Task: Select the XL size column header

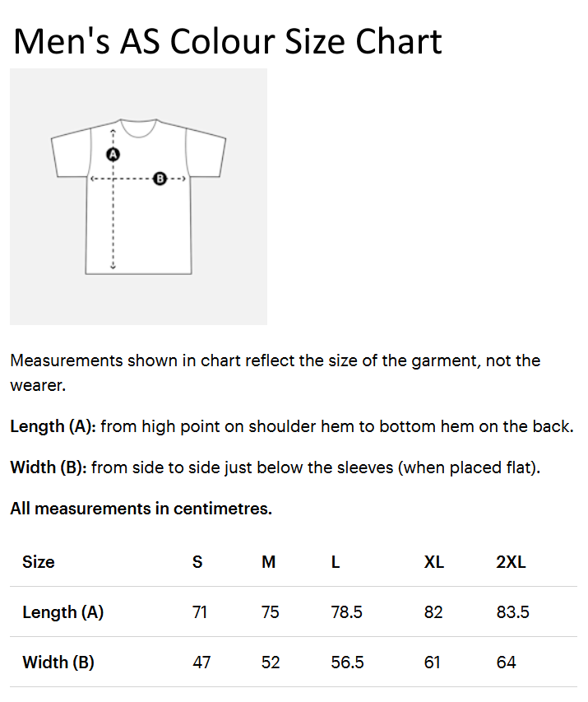Action: [x=433, y=562]
